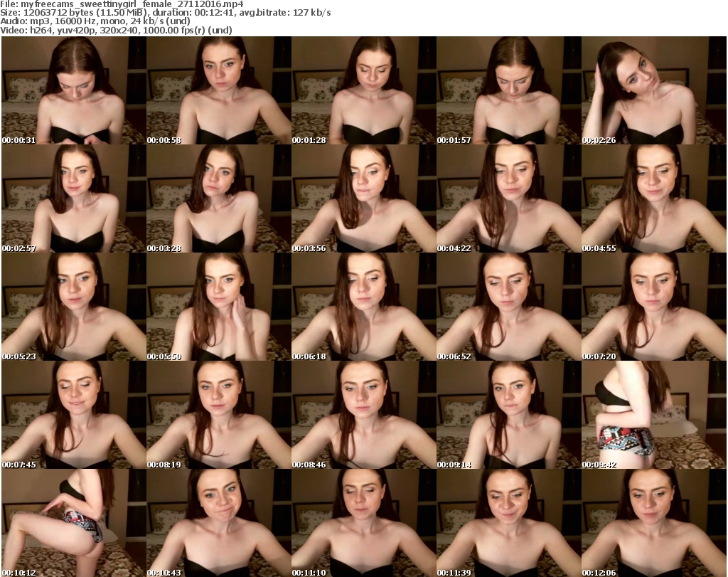Open the thumbnail timestamped 00:10:12

[x=73, y=523]
